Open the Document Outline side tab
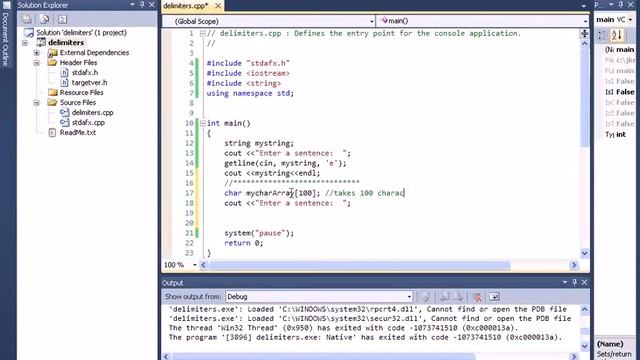 coord(5,39)
